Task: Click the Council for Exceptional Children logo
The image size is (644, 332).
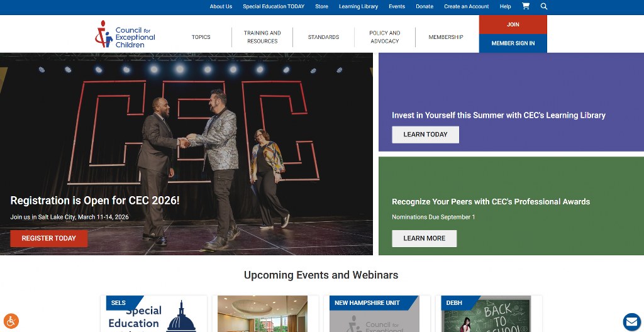Action: pyautogui.click(x=125, y=34)
